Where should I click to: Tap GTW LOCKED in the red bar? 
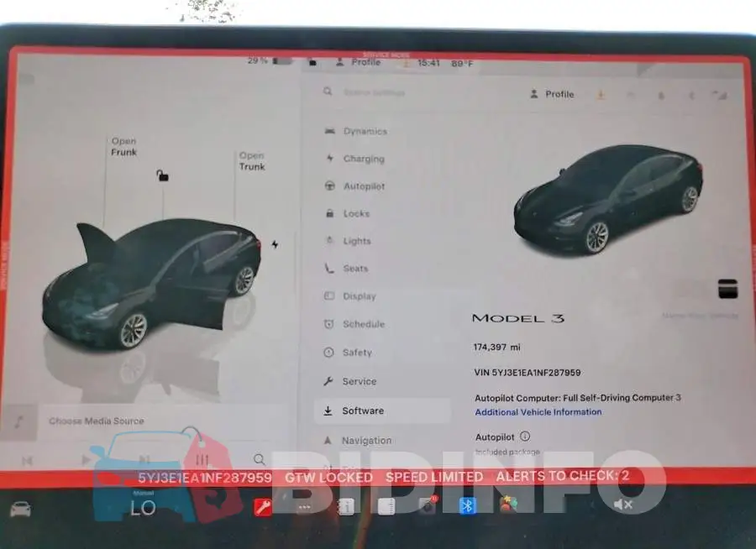(x=328, y=477)
